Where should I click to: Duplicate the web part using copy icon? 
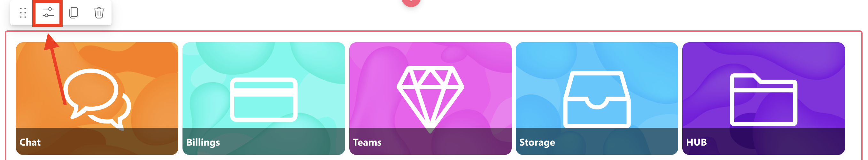tap(74, 12)
